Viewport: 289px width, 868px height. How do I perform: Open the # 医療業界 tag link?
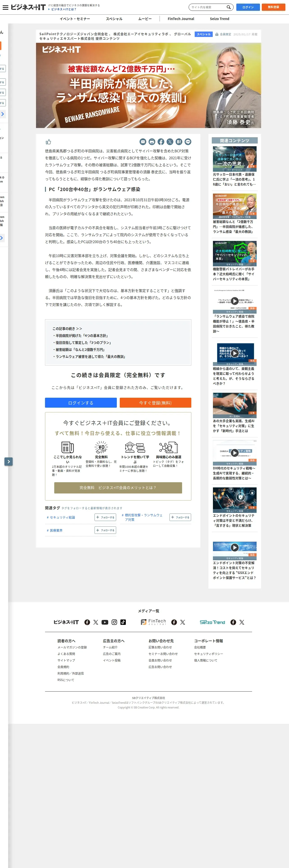point(54,530)
